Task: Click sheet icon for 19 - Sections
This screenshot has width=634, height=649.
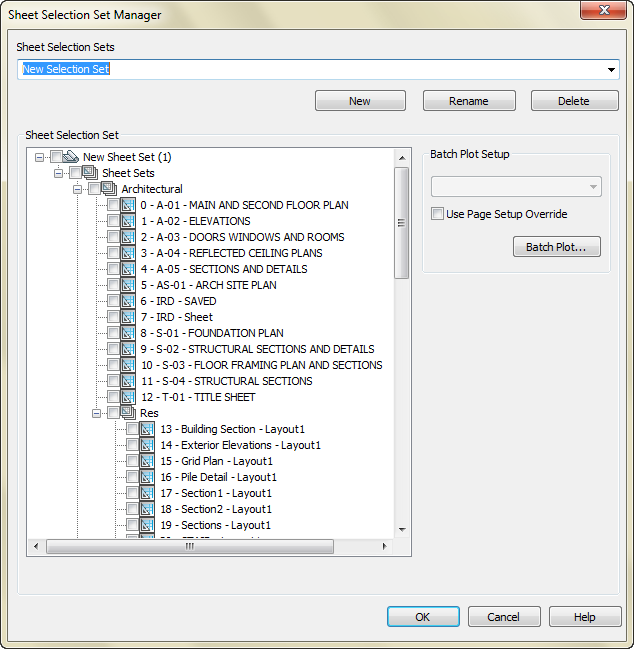Action: point(147,525)
